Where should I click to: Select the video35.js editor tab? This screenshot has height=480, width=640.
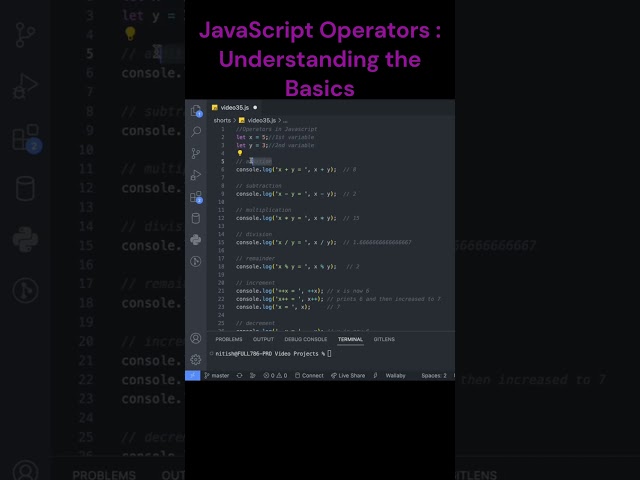point(234,107)
